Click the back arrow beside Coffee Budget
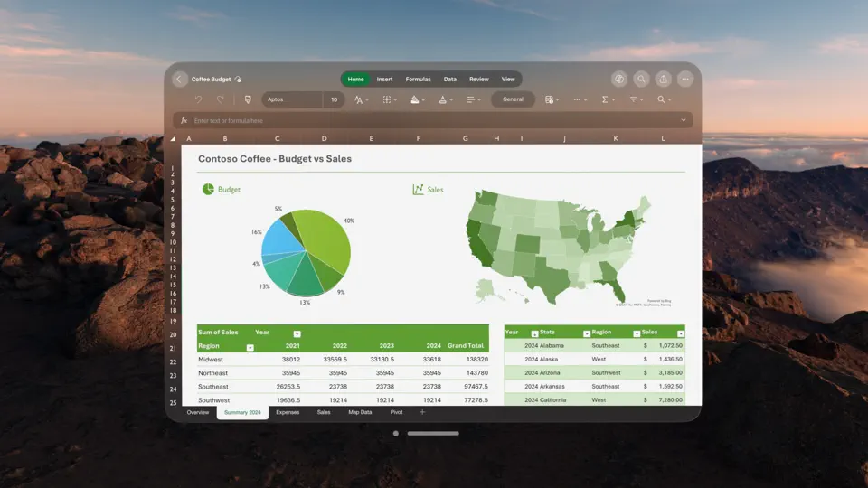Image resolution: width=868 pixels, height=488 pixels. pyautogui.click(x=179, y=80)
